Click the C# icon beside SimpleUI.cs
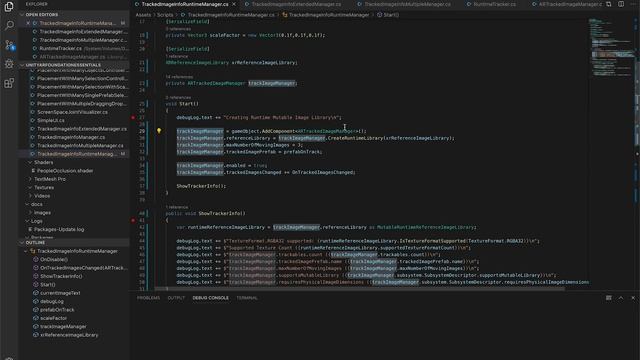This screenshot has width=640, height=360. pos(33,120)
